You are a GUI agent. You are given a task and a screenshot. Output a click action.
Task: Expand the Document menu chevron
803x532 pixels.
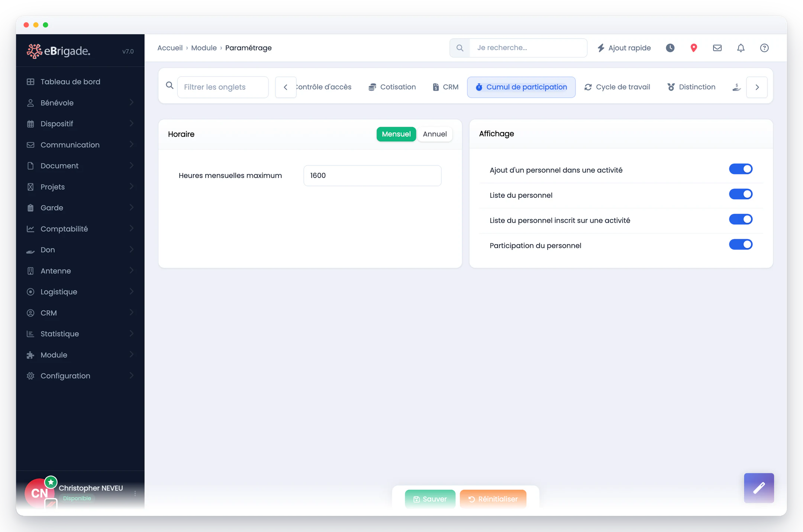(x=132, y=165)
